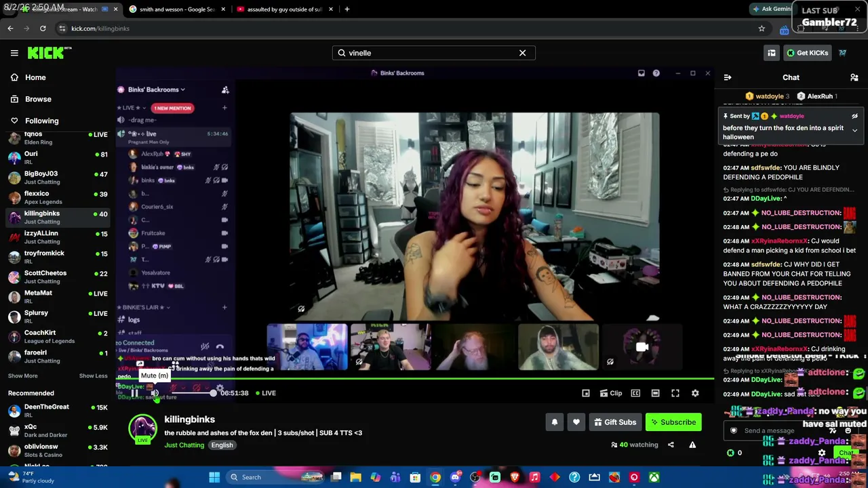Click the Kick logo
This screenshot has width=868, height=488.
(50, 53)
